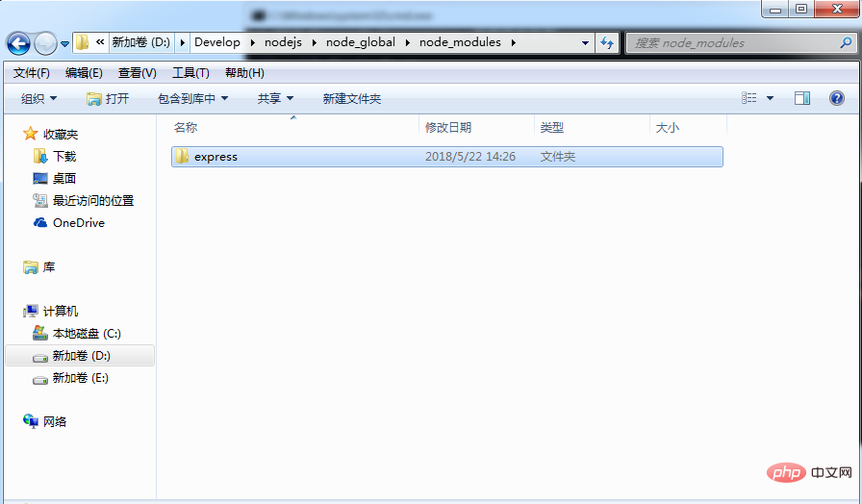Click the 桌面 desktop icon
The height and width of the screenshot is (504, 862).
click(40, 179)
